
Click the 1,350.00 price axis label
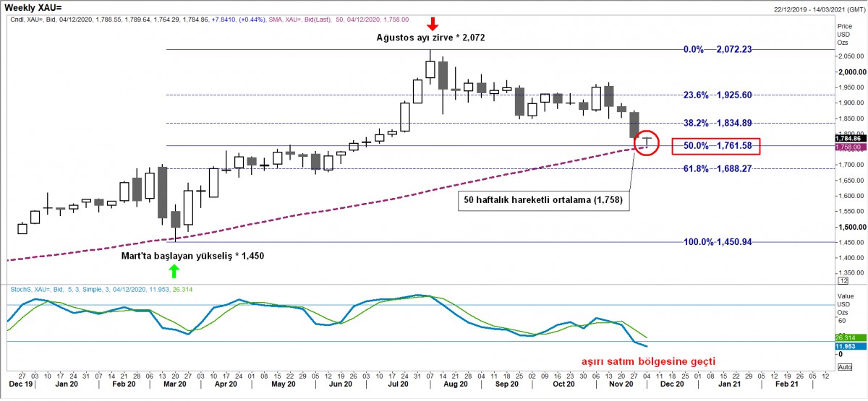pos(850,273)
